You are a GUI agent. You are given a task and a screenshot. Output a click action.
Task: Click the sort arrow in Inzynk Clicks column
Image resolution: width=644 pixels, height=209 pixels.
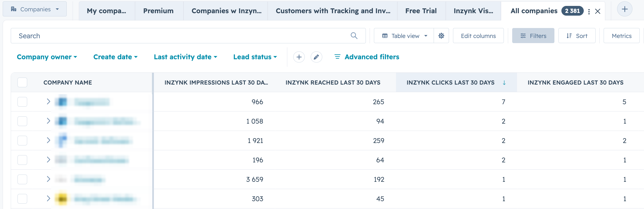pyautogui.click(x=504, y=83)
